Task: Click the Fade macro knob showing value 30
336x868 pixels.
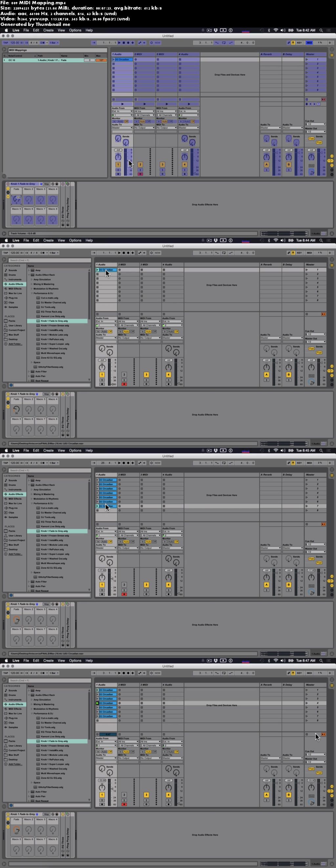Action: [x=16, y=409]
